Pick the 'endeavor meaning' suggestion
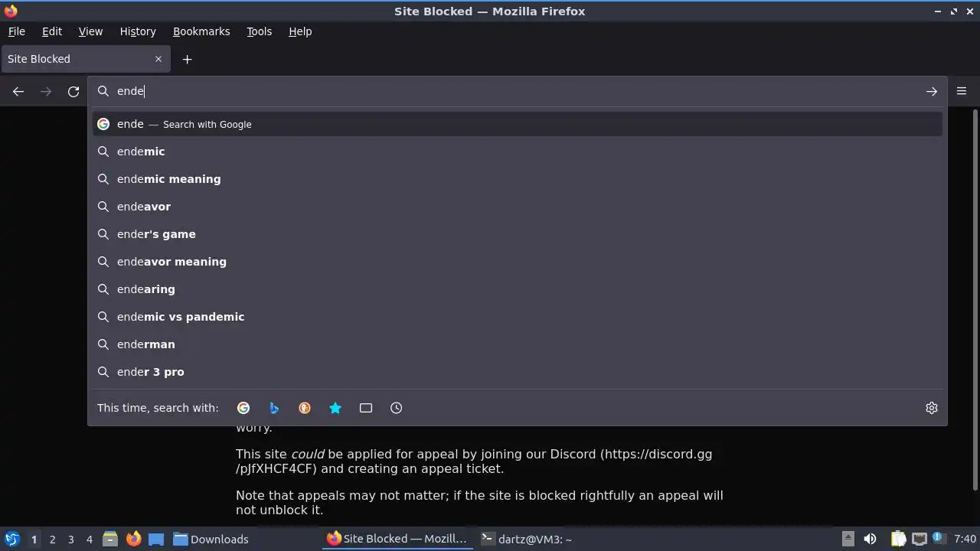 518,262
